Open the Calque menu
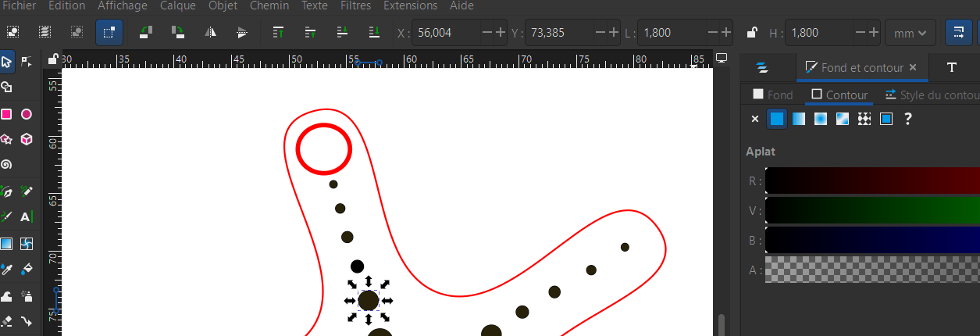The height and width of the screenshot is (336, 980). point(178,5)
